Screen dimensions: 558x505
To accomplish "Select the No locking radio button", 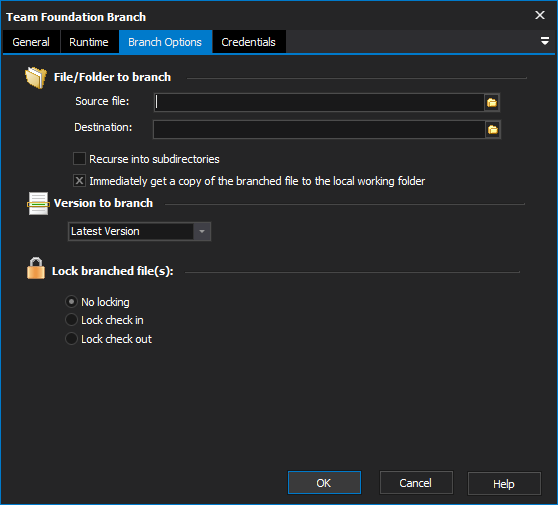I will click(71, 302).
